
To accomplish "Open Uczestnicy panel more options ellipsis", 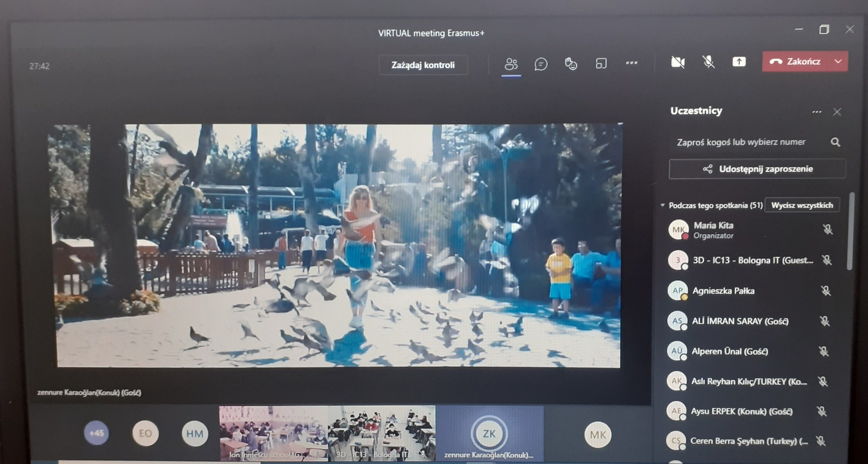I will (x=816, y=112).
